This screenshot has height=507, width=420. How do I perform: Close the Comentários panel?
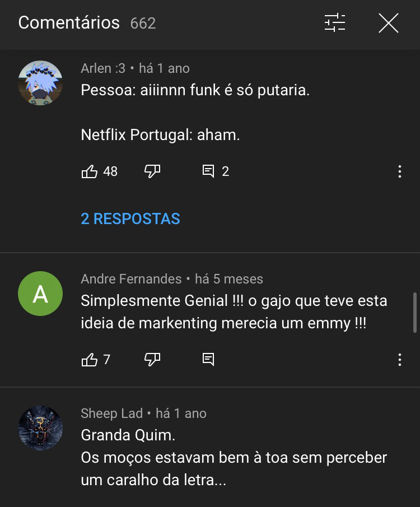tap(388, 23)
